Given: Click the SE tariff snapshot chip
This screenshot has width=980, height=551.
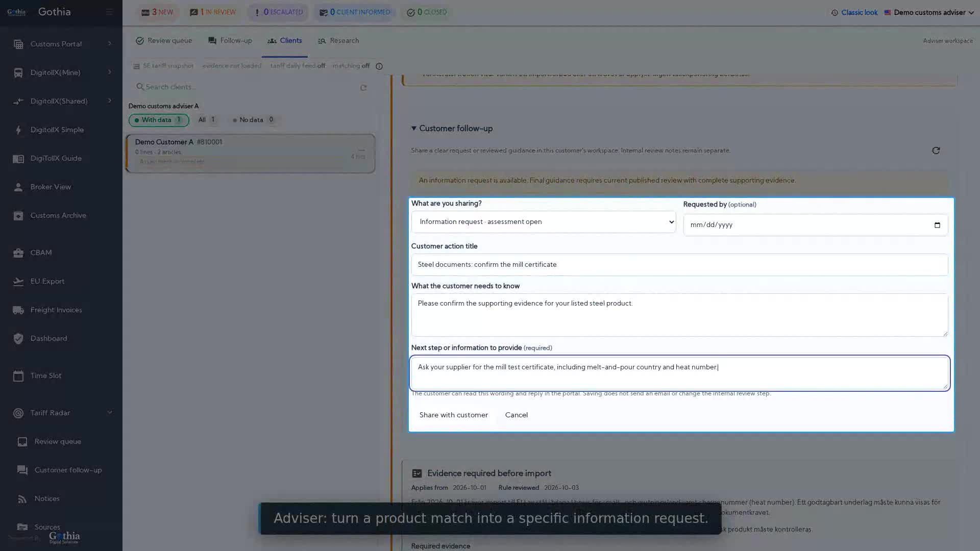Looking at the screenshot, I should click(x=163, y=66).
